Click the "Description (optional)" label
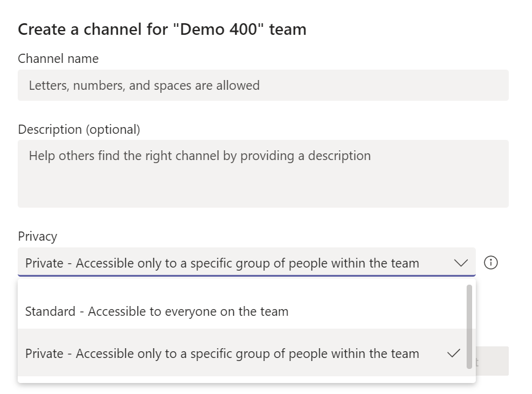532x394 pixels. pos(79,130)
